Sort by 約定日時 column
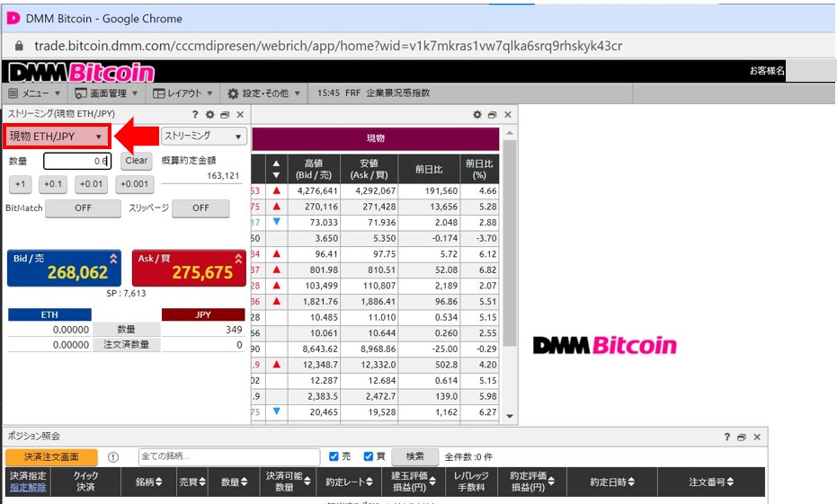Viewport: 837px width, 504px height. [x=612, y=482]
